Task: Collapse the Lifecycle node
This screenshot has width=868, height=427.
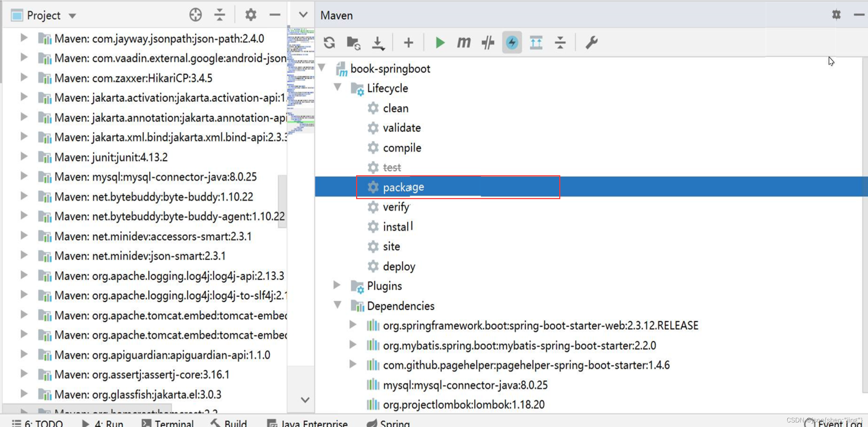Action: pyautogui.click(x=338, y=88)
